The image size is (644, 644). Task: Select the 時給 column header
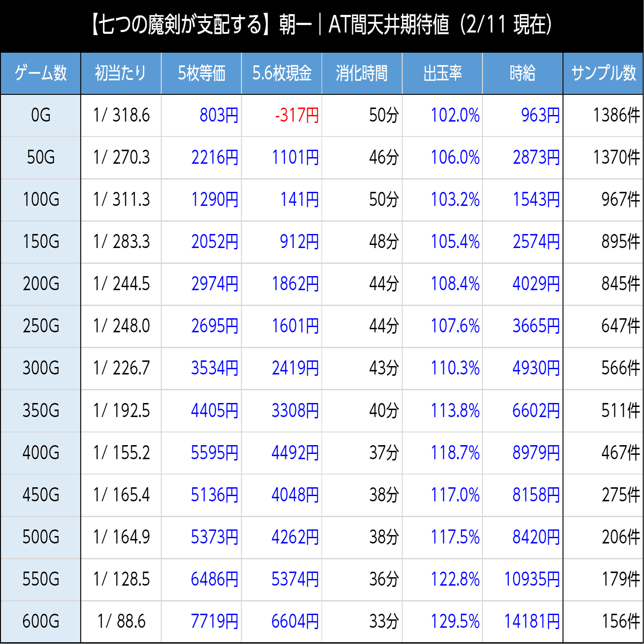point(522,73)
